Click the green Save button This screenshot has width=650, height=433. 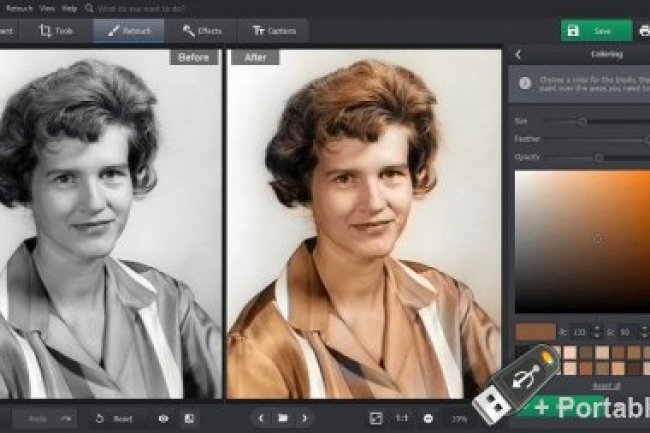[596, 31]
